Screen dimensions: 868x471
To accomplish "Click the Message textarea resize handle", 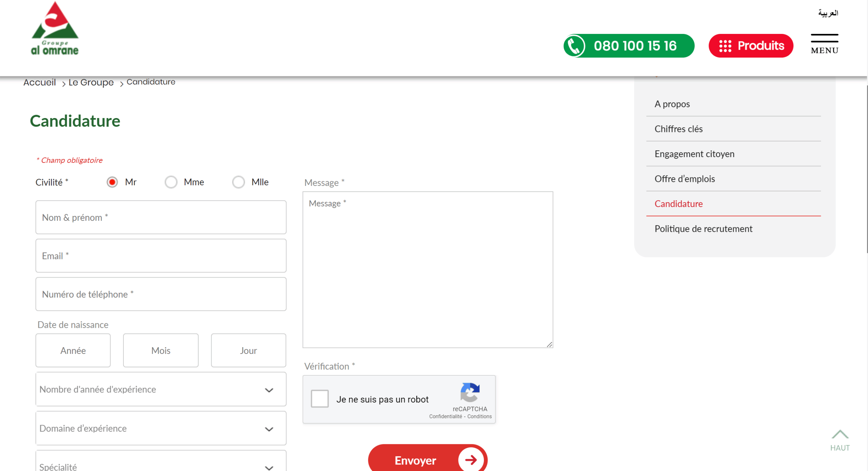I will click(549, 344).
